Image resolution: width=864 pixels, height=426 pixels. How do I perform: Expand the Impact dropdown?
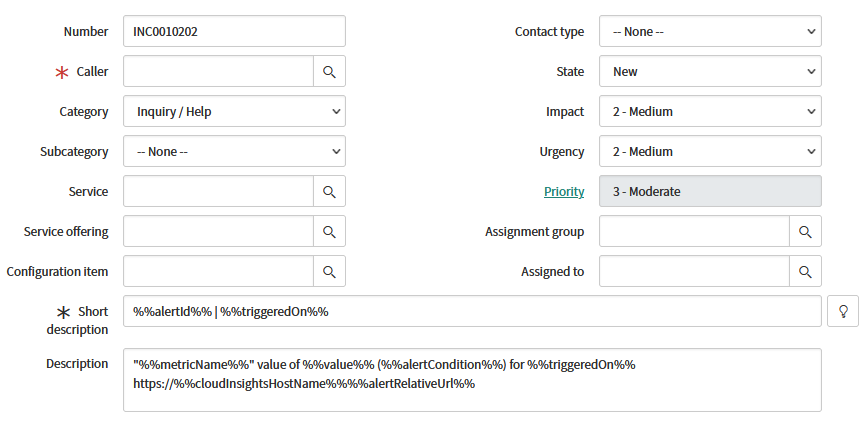tap(710, 112)
